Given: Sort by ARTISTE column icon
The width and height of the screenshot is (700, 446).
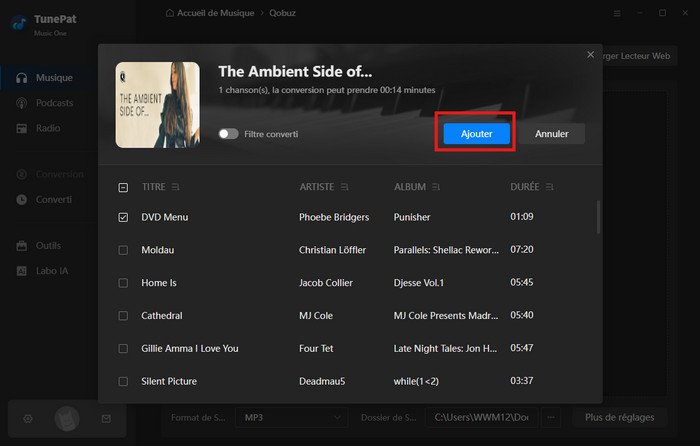Looking at the screenshot, I should click(344, 187).
